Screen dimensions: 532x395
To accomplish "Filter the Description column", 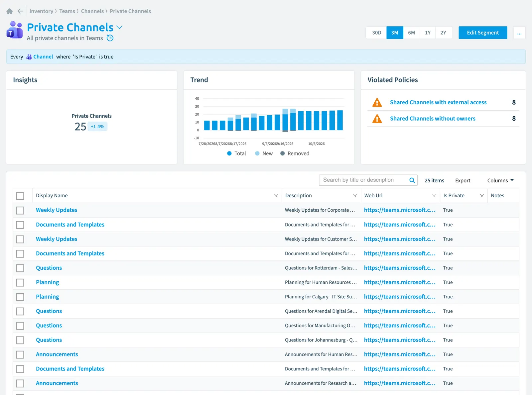I will [x=355, y=196].
